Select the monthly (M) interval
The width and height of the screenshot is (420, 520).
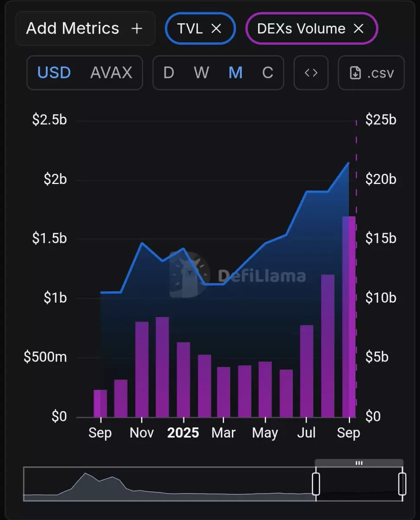pos(235,73)
